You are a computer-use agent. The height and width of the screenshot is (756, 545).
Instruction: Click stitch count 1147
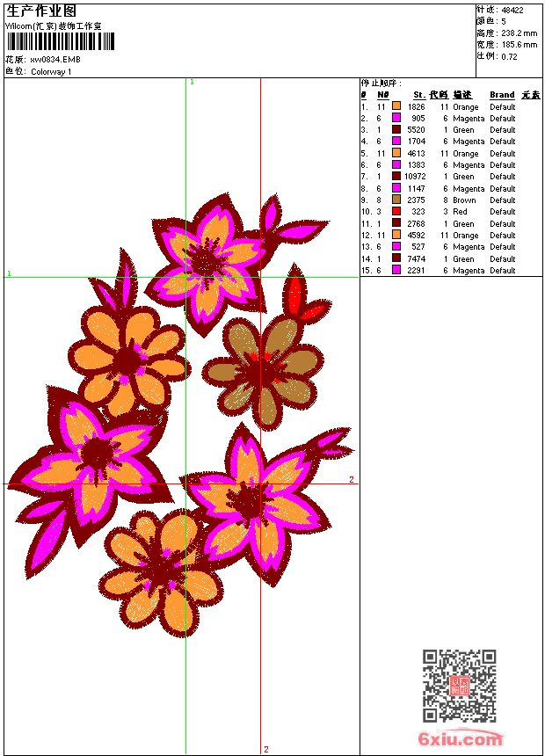point(417,189)
